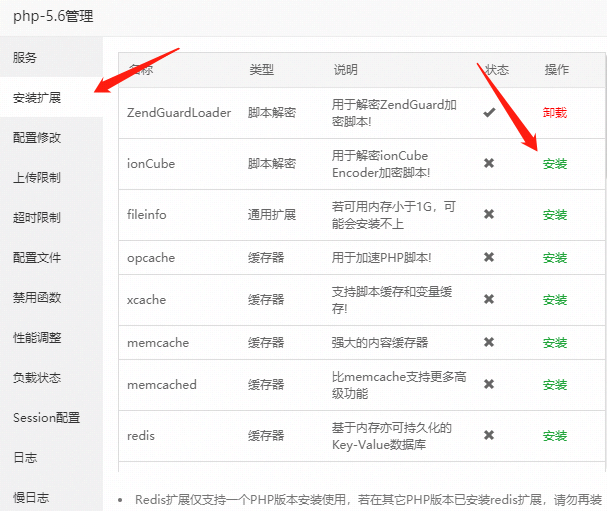Click the ZendGuardLoader name cell

pos(179,113)
